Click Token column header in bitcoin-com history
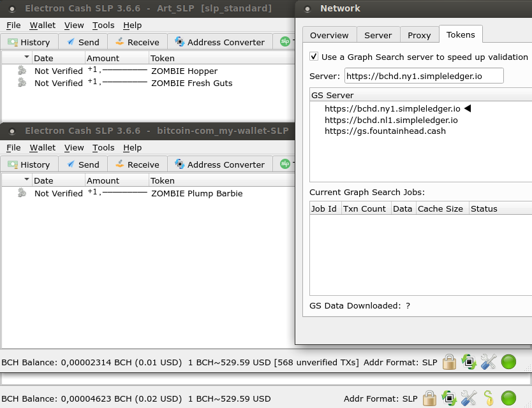532x408 pixels. point(221,180)
